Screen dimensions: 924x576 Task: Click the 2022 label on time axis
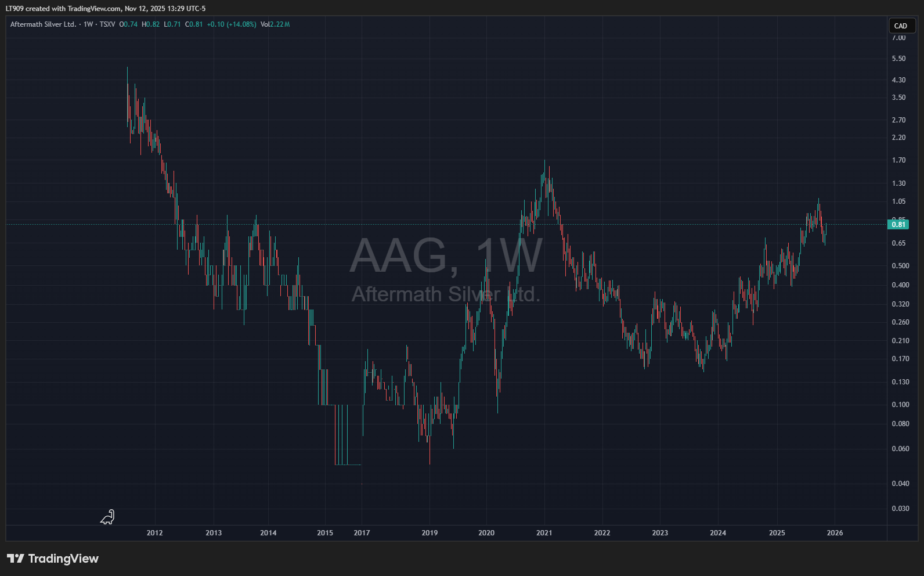tap(602, 533)
